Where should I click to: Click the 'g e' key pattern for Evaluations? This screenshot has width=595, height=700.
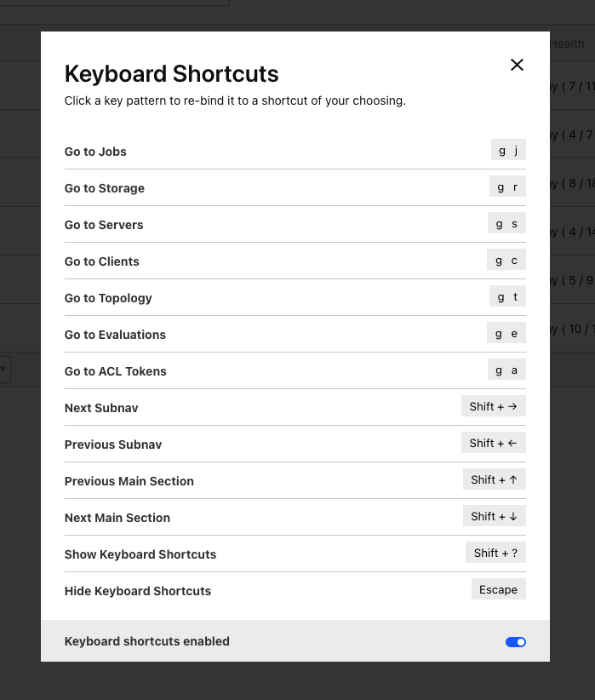(506, 334)
